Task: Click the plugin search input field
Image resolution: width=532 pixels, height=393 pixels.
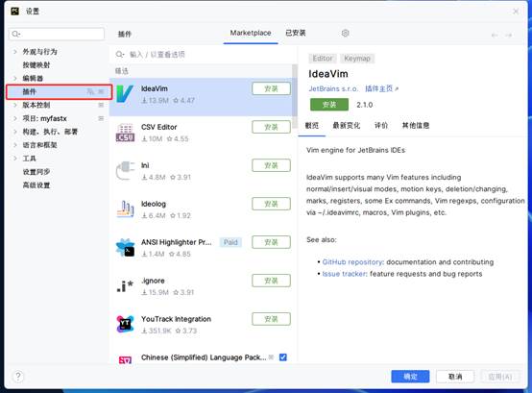Action: click(x=204, y=55)
